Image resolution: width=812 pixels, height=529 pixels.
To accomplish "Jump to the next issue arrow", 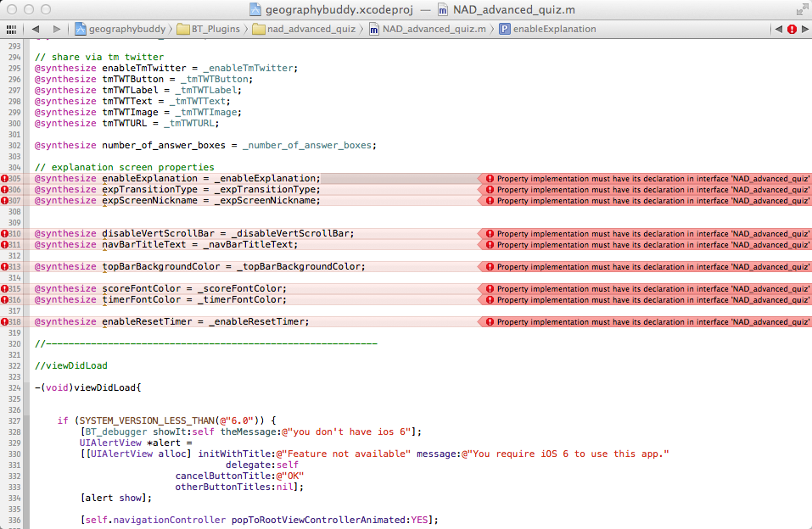I will (804, 29).
